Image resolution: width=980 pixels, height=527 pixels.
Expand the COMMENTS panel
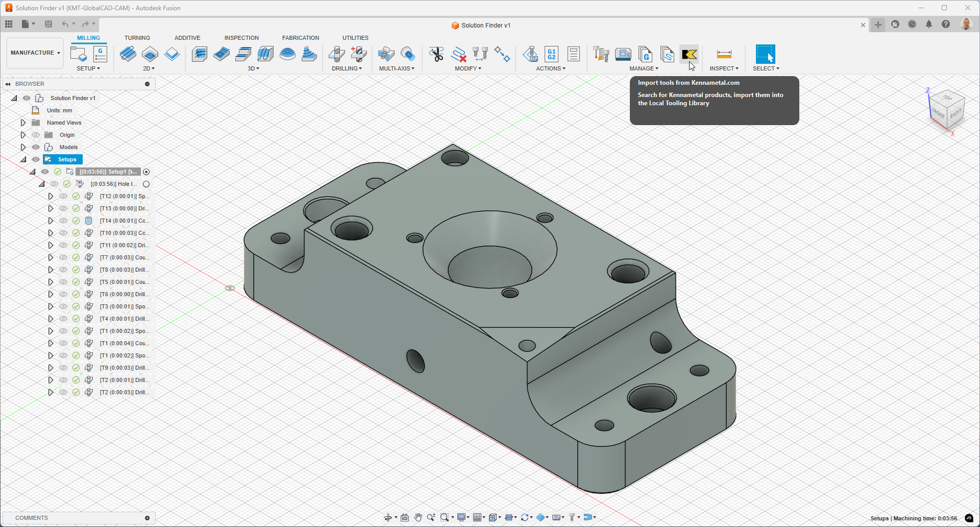147,518
